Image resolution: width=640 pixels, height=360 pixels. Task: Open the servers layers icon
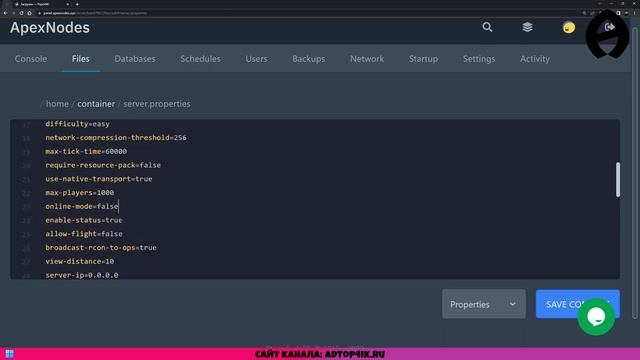[x=527, y=27]
